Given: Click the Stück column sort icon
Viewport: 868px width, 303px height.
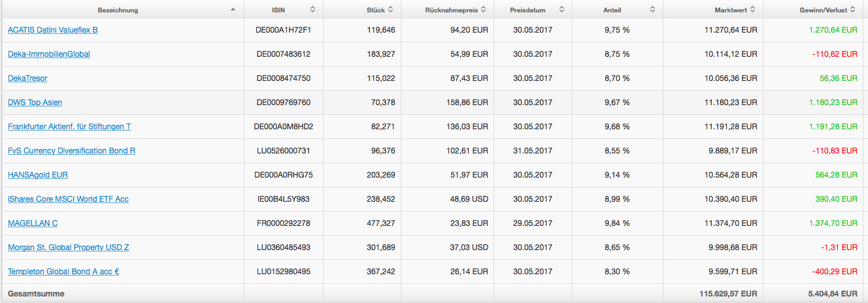Looking at the screenshot, I should [x=390, y=10].
